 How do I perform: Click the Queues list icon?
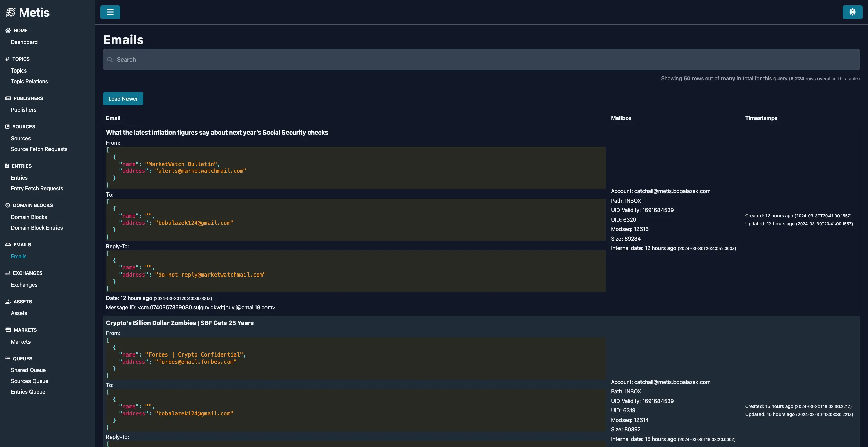click(x=8, y=359)
